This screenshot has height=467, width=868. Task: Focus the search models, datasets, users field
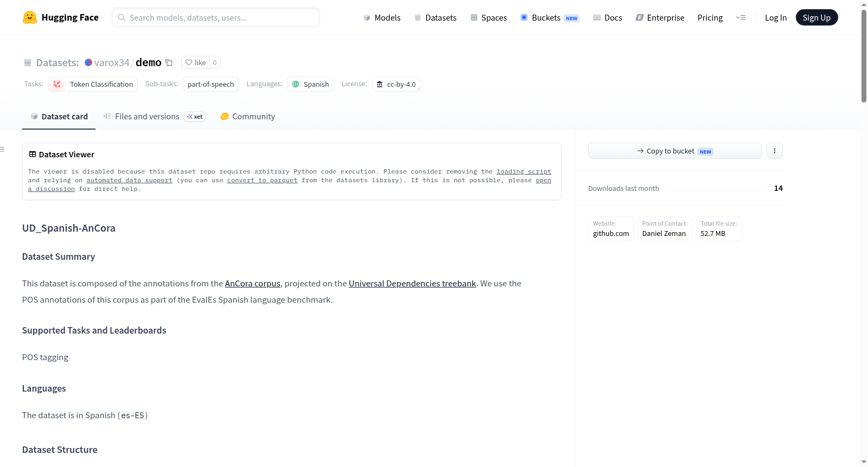[x=216, y=17]
